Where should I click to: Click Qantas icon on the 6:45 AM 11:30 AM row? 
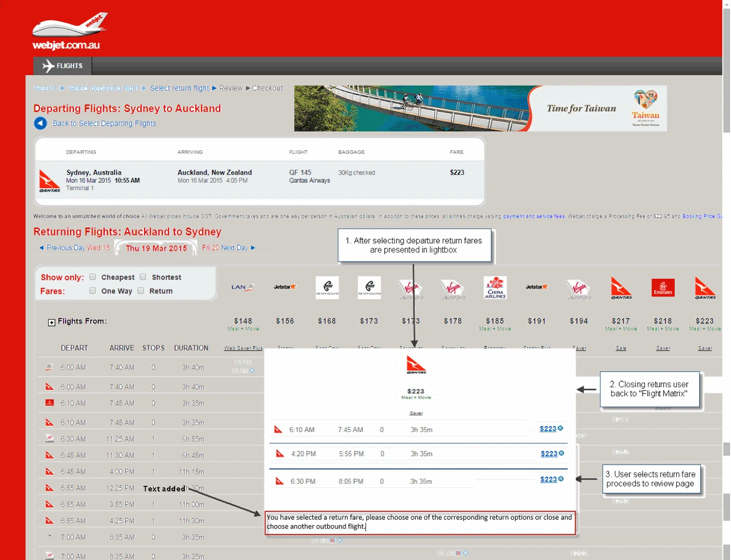50,455
